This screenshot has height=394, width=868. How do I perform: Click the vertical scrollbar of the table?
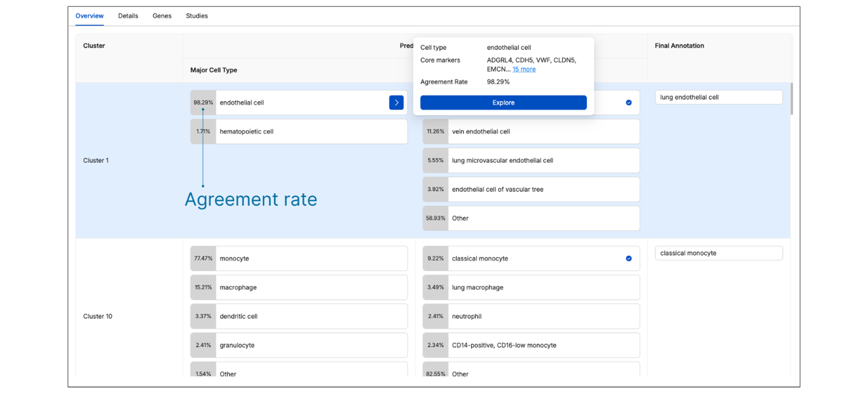[792, 99]
